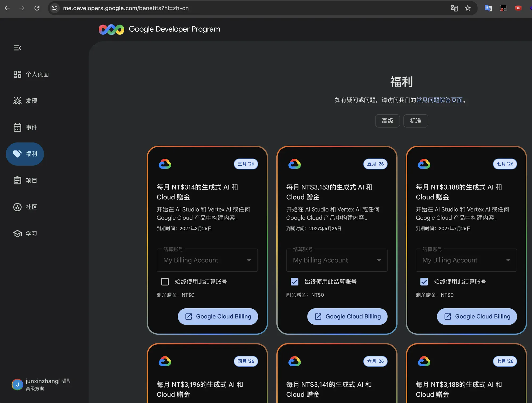The width and height of the screenshot is (532, 403).
Task: Select the 高级 filter chip
Action: [x=388, y=121]
